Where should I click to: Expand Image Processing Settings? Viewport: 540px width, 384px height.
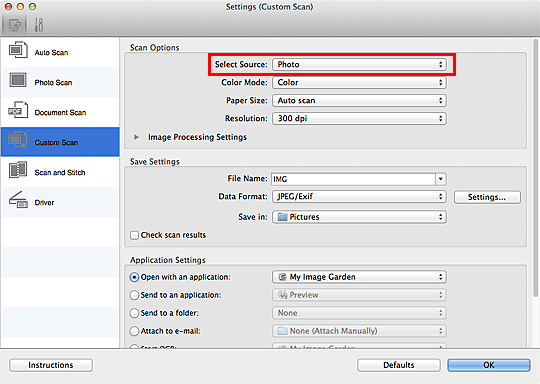click(x=136, y=137)
